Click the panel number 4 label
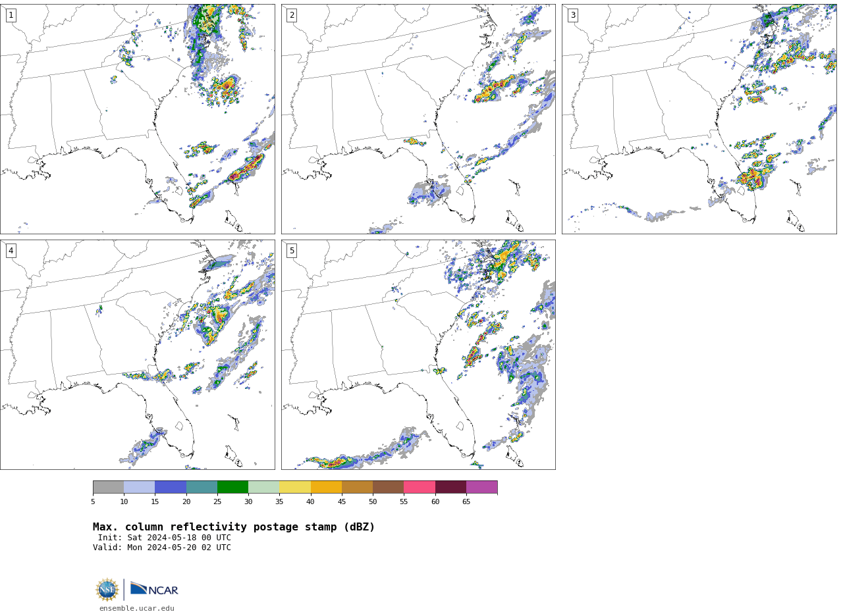 click(11, 251)
